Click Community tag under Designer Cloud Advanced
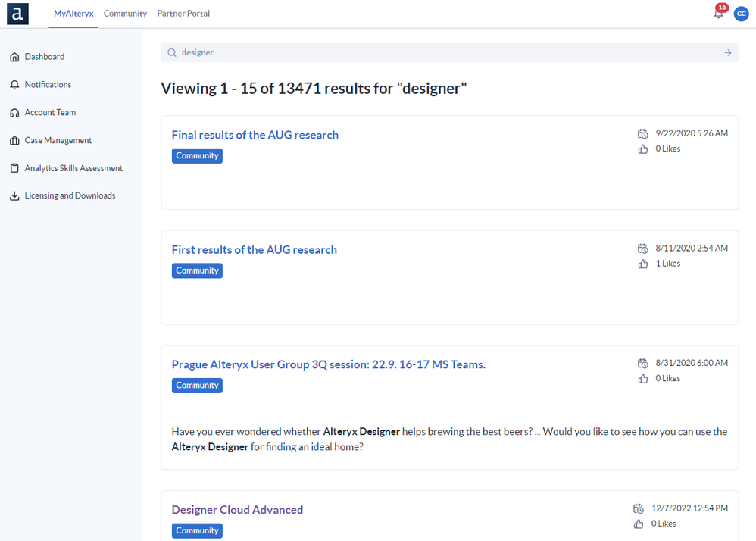The width and height of the screenshot is (756, 541). tap(197, 530)
